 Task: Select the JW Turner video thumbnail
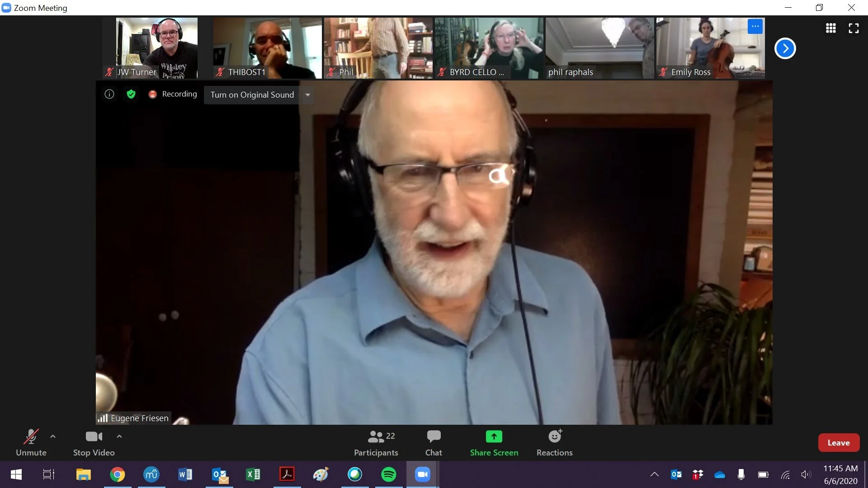(156, 48)
